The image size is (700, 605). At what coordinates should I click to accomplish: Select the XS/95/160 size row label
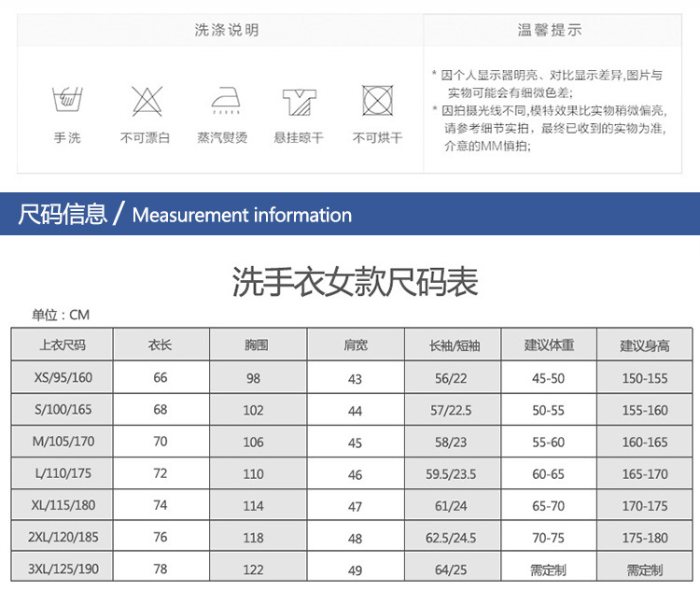[x=63, y=378]
